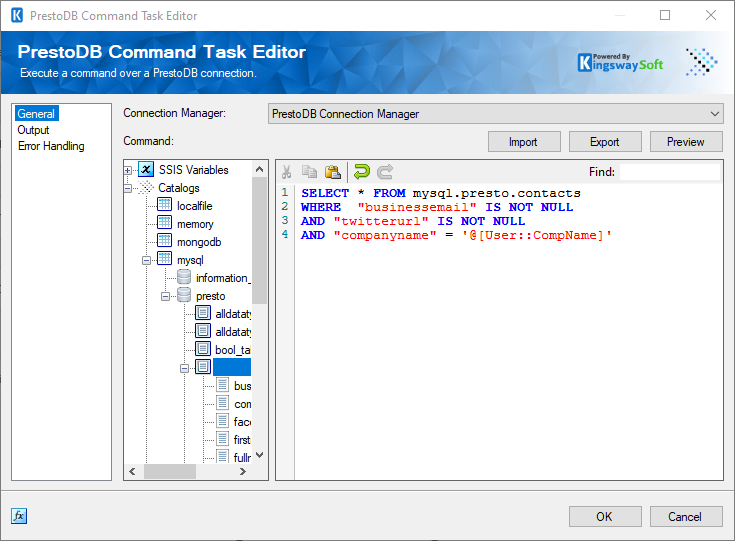Viewport: 735px width, 541px height.
Task: Select the General page
Action: [x=36, y=113]
